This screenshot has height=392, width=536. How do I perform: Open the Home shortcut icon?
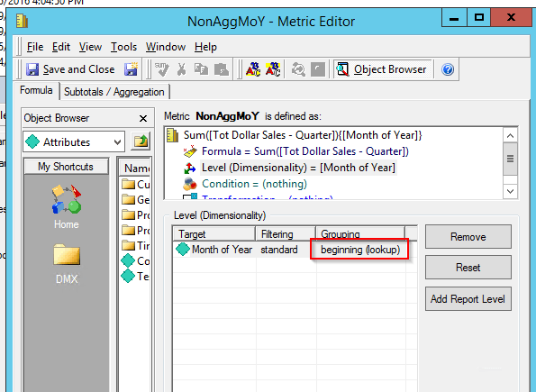[x=67, y=206]
